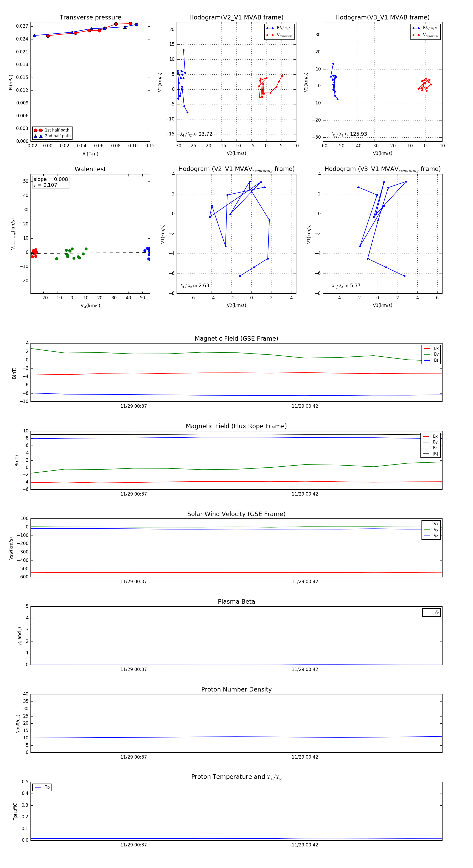Click the "Bx" legend entry in GSE Frame plot

(431, 349)
